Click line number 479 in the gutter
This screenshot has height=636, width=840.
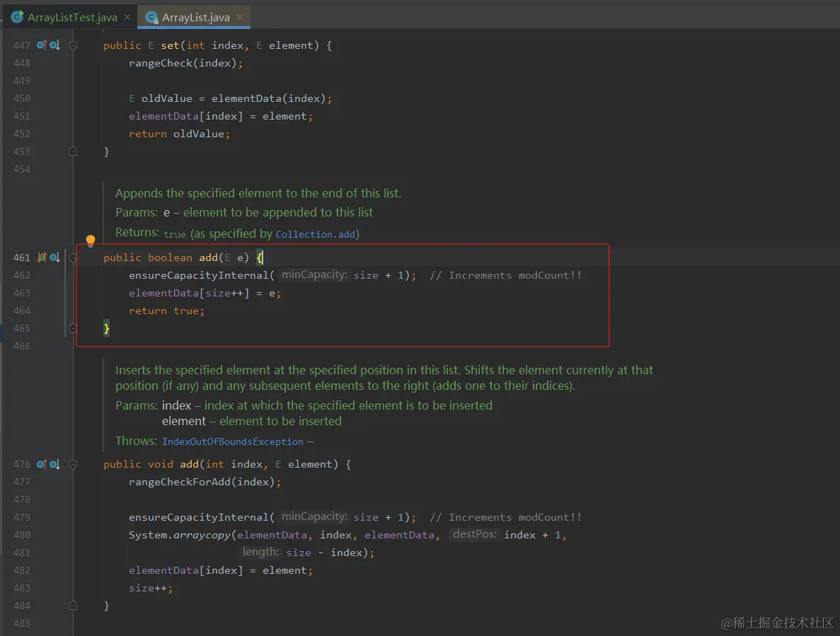pos(21,517)
